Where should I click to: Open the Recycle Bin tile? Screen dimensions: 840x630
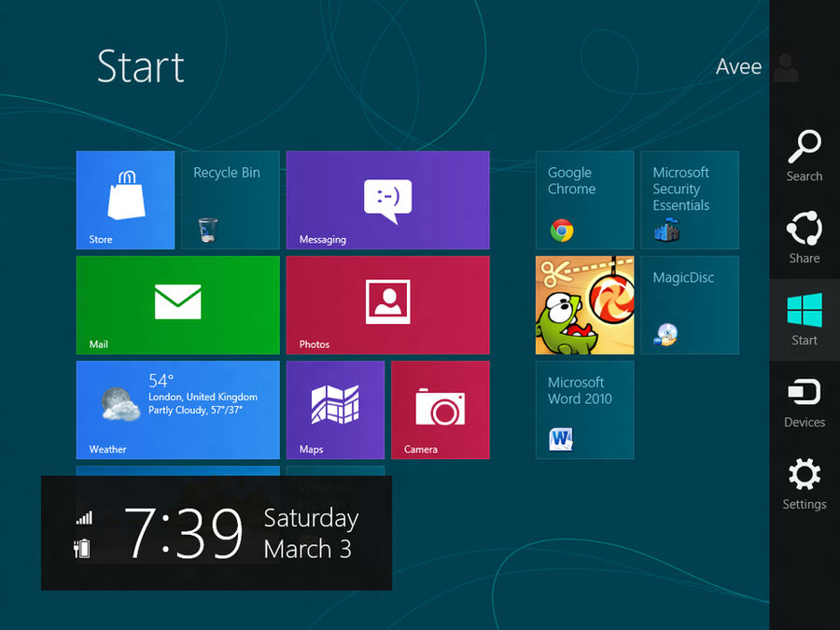(x=231, y=200)
